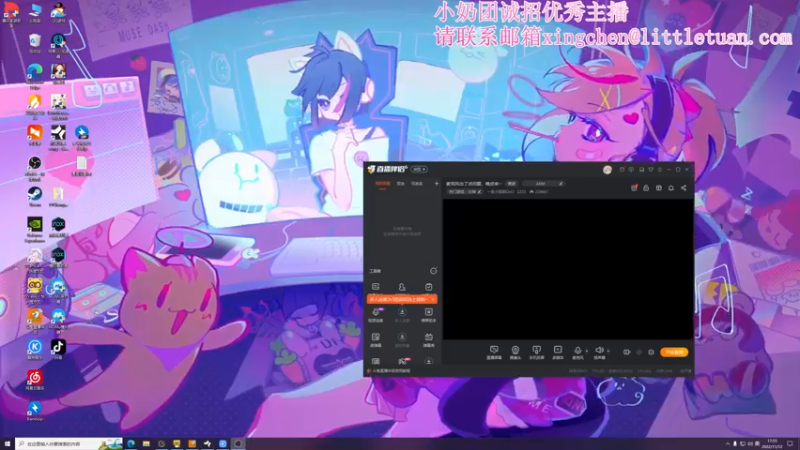Open the dropdown pill beside the app logo
The image size is (800, 450).
coord(419,169)
